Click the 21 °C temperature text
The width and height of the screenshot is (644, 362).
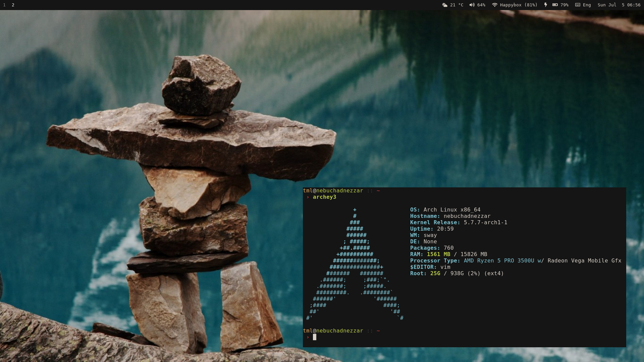[457, 5]
